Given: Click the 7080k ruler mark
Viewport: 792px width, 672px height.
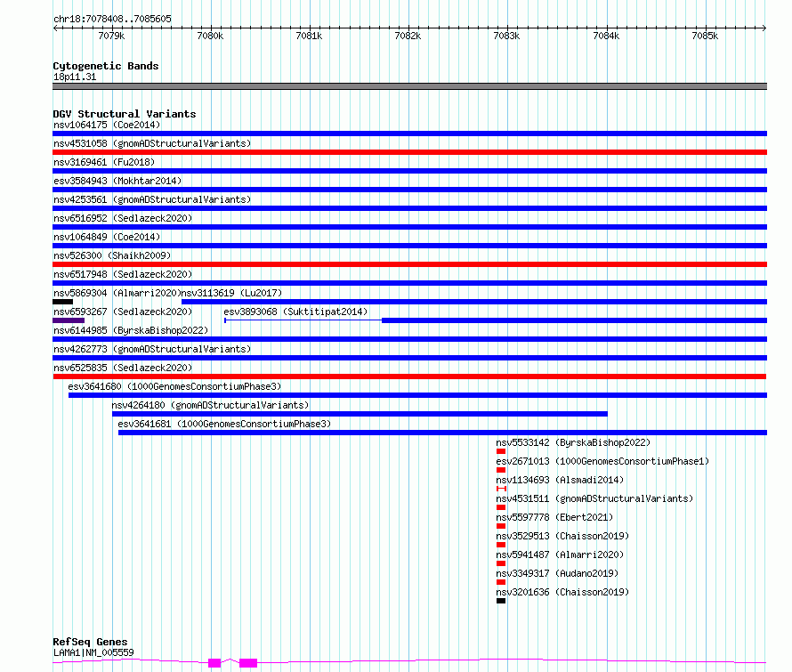Looking at the screenshot, I should coord(210,36).
